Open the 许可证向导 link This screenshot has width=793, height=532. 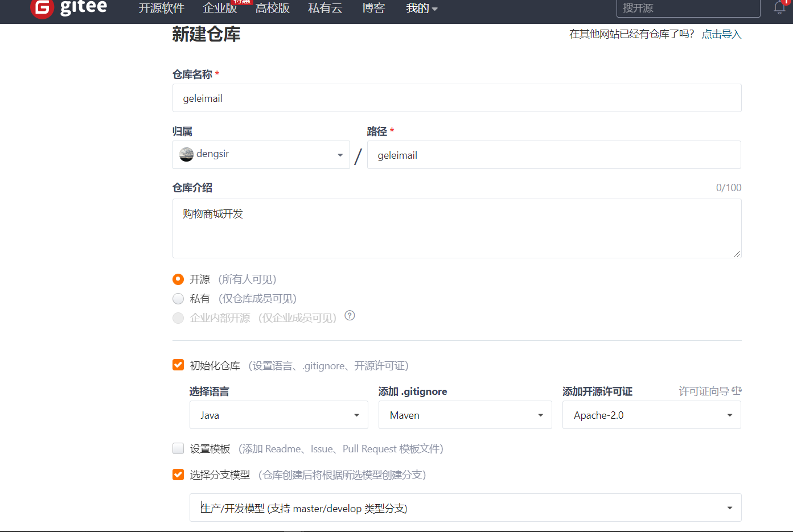click(x=704, y=391)
